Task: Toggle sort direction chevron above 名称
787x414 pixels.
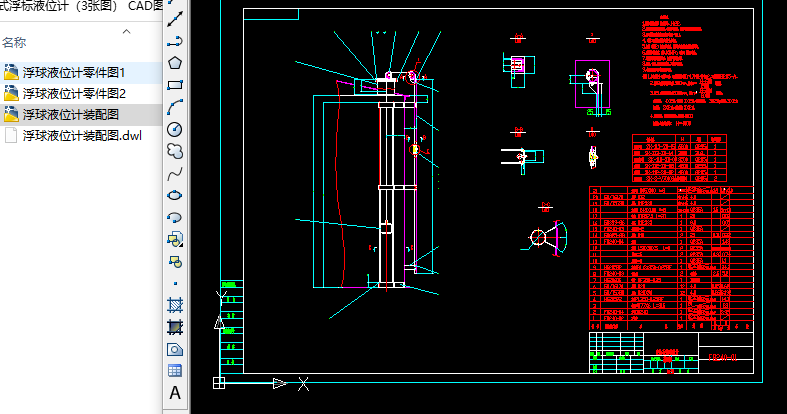Action: point(127,31)
